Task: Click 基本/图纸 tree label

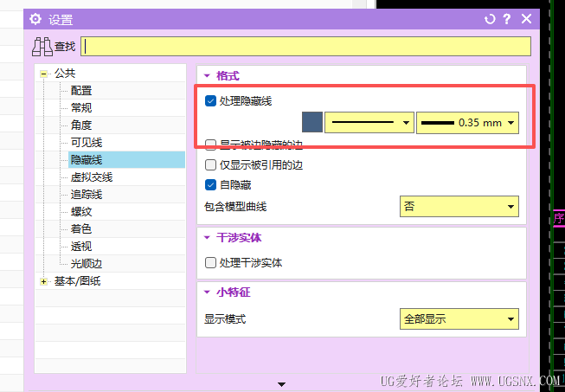Action: (x=78, y=281)
